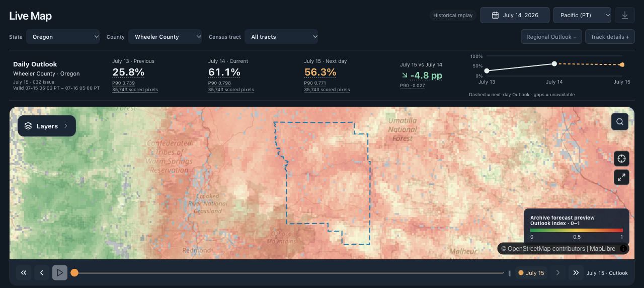Click the 61.1% current value
Viewport: 644px width, 288px height.
(x=224, y=72)
